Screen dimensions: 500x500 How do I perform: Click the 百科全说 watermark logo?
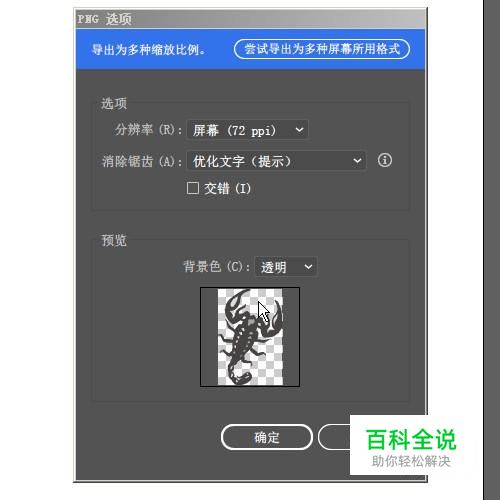pyautogui.click(x=411, y=440)
